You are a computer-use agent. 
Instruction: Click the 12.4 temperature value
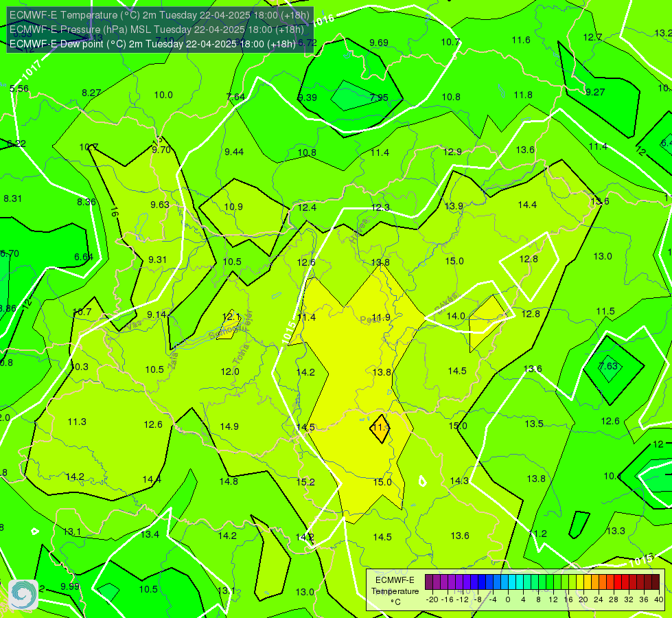tap(307, 208)
